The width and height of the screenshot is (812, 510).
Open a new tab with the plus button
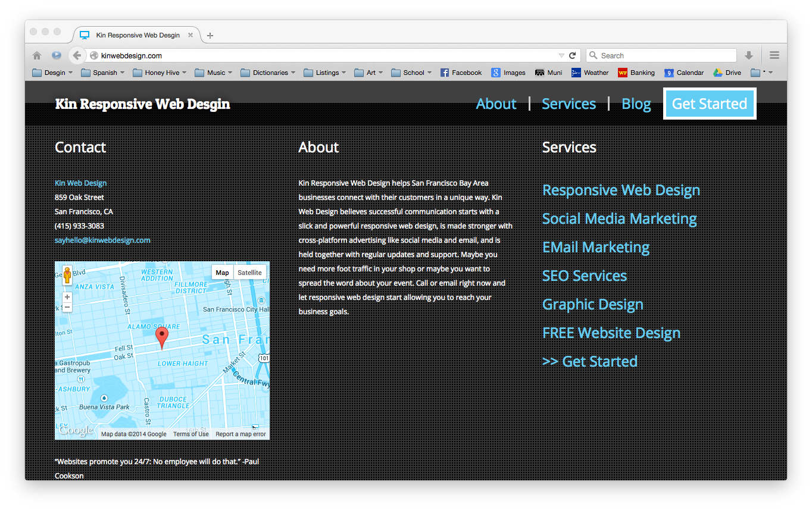210,36
